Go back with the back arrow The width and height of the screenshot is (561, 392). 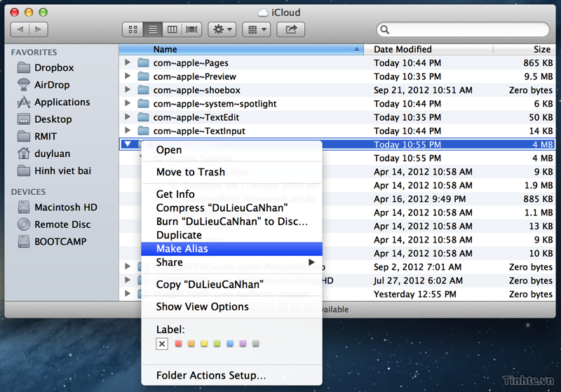20,29
